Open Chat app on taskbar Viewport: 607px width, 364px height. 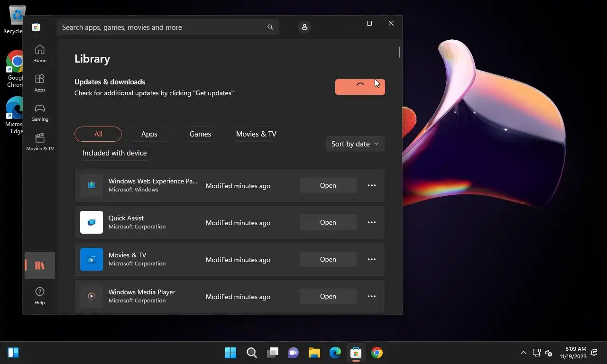coord(294,353)
